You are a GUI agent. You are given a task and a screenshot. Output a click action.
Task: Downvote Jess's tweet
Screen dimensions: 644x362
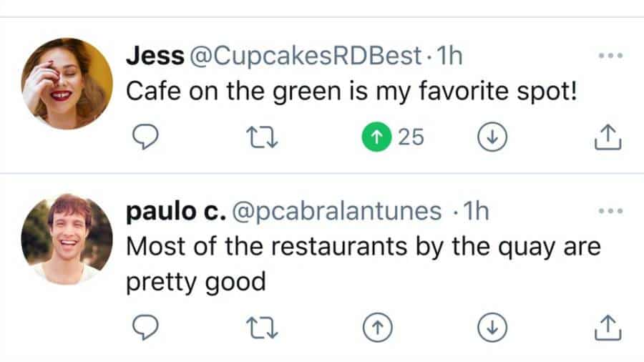coord(492,137)
